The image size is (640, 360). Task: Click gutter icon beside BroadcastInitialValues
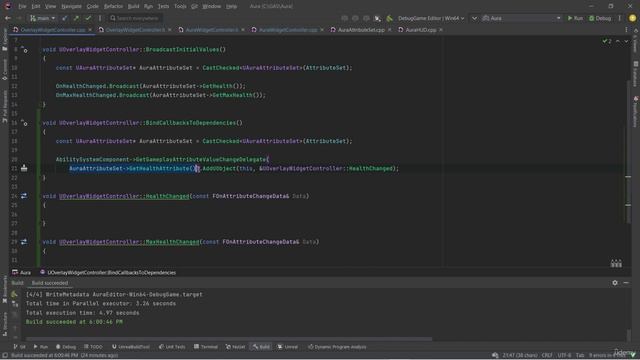coord(24,50)
